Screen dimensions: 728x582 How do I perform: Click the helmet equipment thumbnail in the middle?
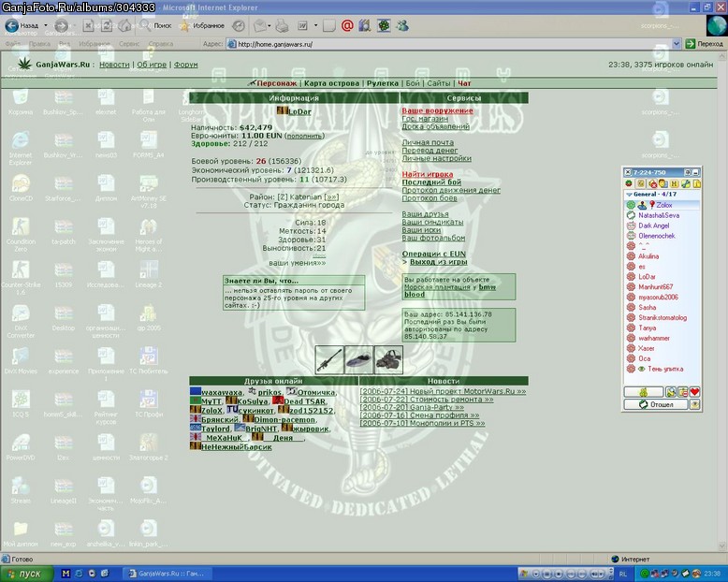coord(359,359)
